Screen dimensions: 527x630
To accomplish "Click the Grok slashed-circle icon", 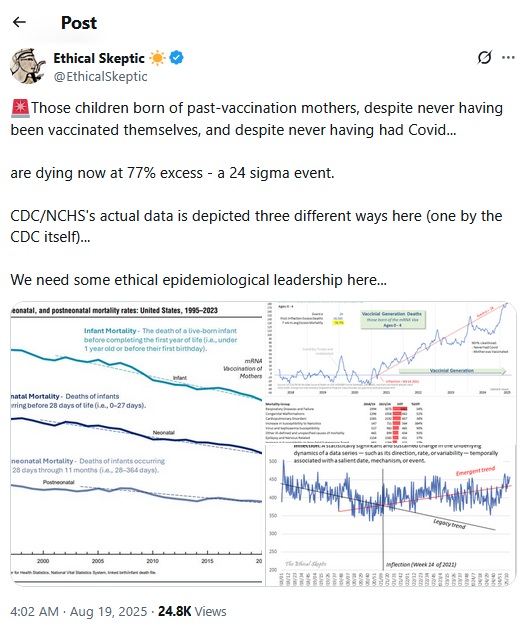I will pos(484,57).
